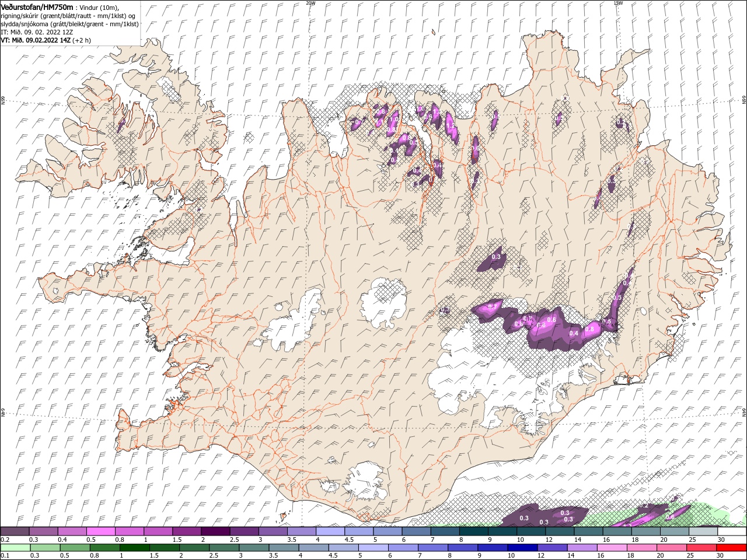747x560 pixels.
Task: Pick the 7 swatch in the lower blue legend row
Action: [433, 548]
